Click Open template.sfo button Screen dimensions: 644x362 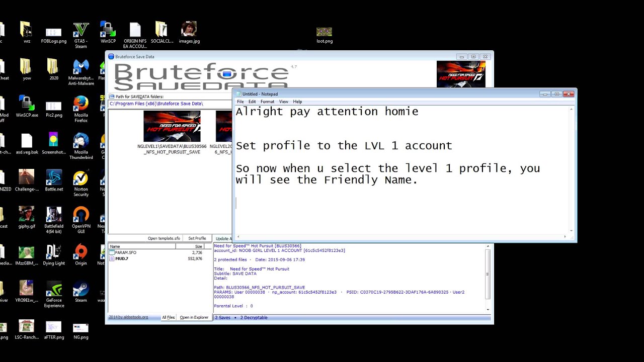(x=164, y=238)
